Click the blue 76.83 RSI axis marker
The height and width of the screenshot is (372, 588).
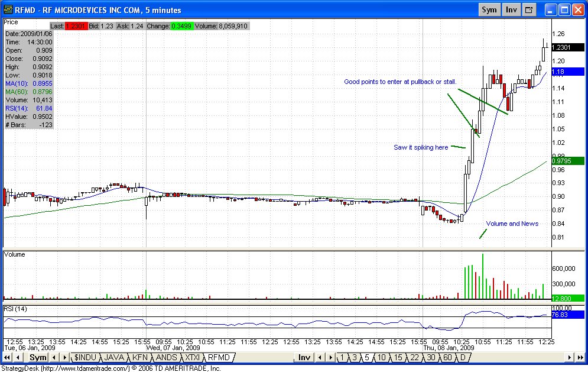pyautogui.click(x=568, y=315)
